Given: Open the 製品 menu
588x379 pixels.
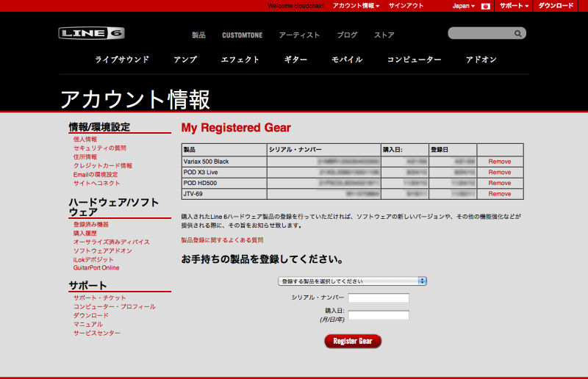Looking at the screenshot, I should point(198,35).
